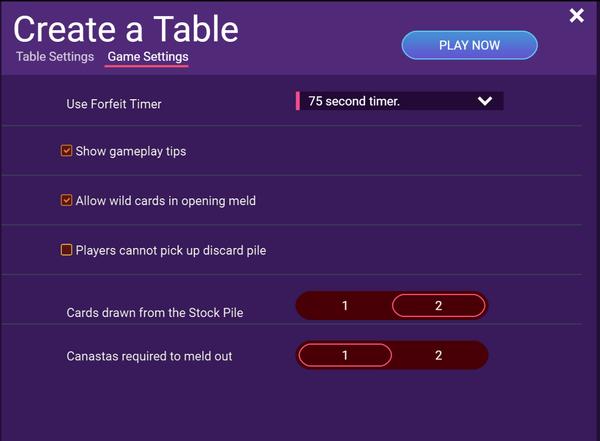Close the Create a Table dialog
Screen dimensions: 600x441
tap(576, 15)
